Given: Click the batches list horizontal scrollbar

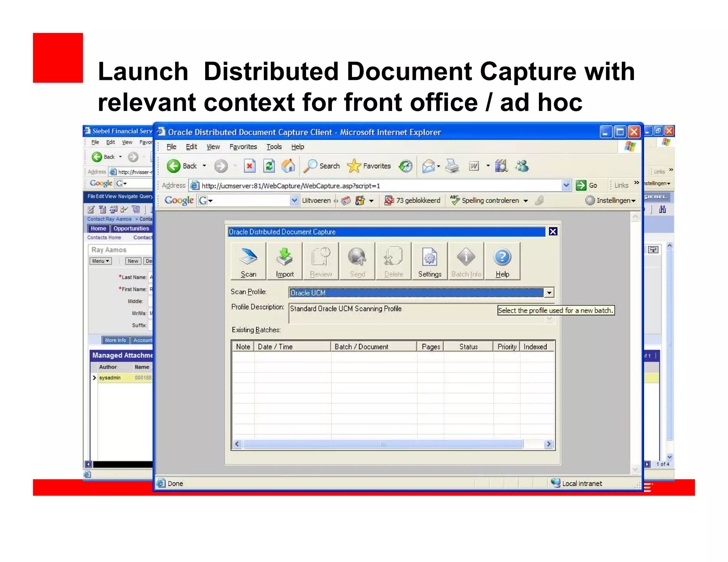Looking at the screenshot, I should (383, 444).
